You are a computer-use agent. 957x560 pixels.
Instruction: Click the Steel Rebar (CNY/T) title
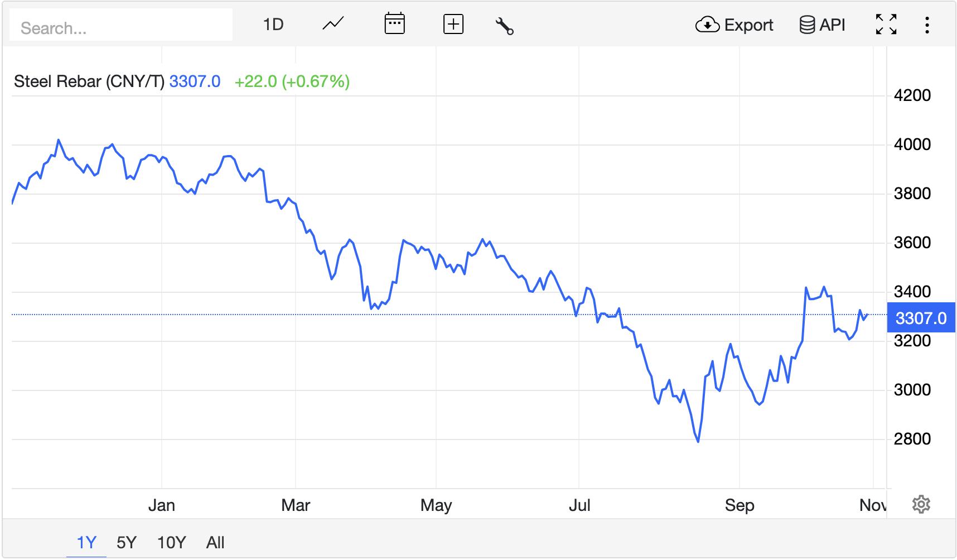89,81
